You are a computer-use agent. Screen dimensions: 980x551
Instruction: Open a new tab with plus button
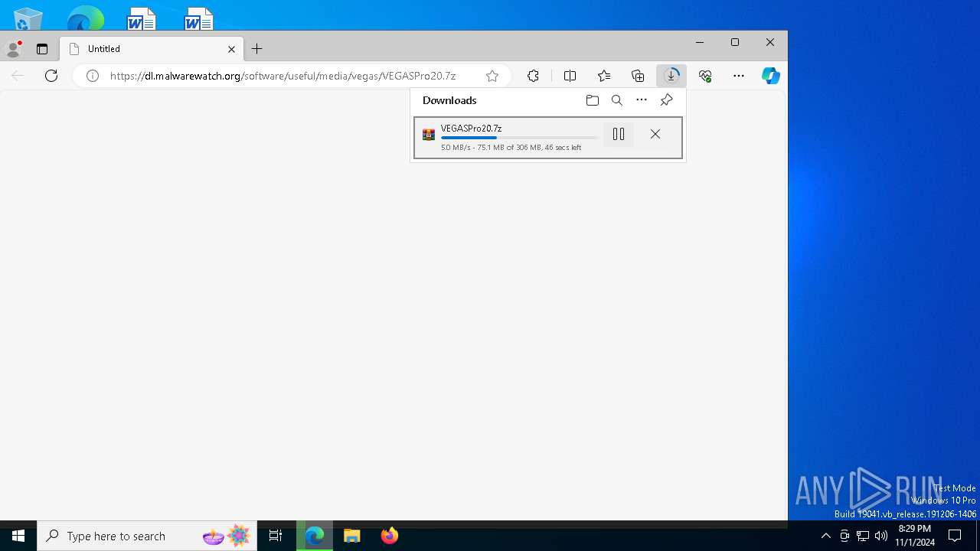tap(257, 49)
